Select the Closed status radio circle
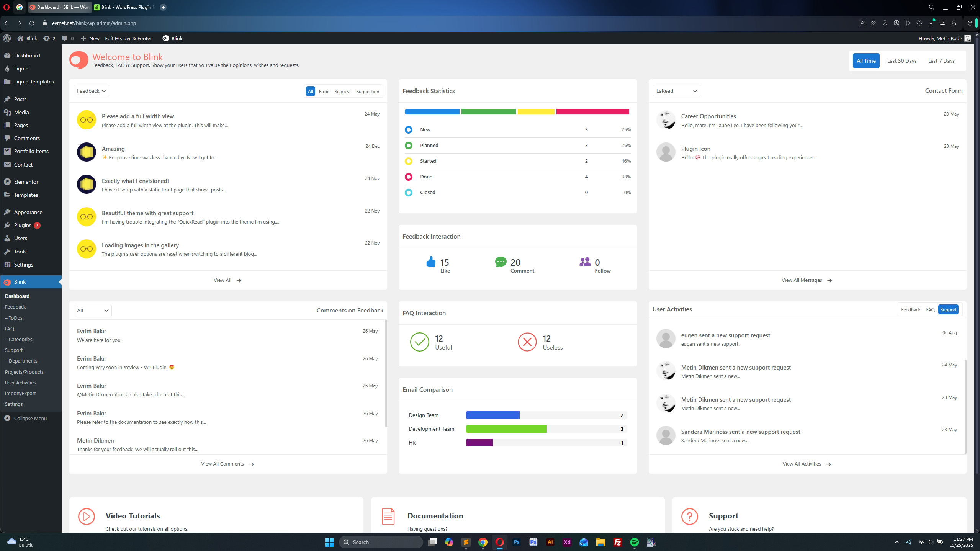The height and width of the screenshot is (551, 980). (408, 193)
